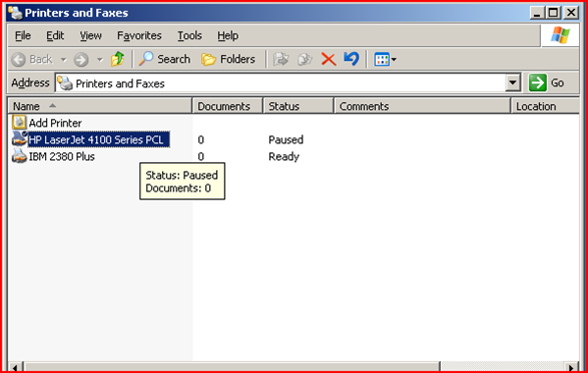Click the Up one level folder icon
This screenshot has width=588, height=373.
[118, 59]
